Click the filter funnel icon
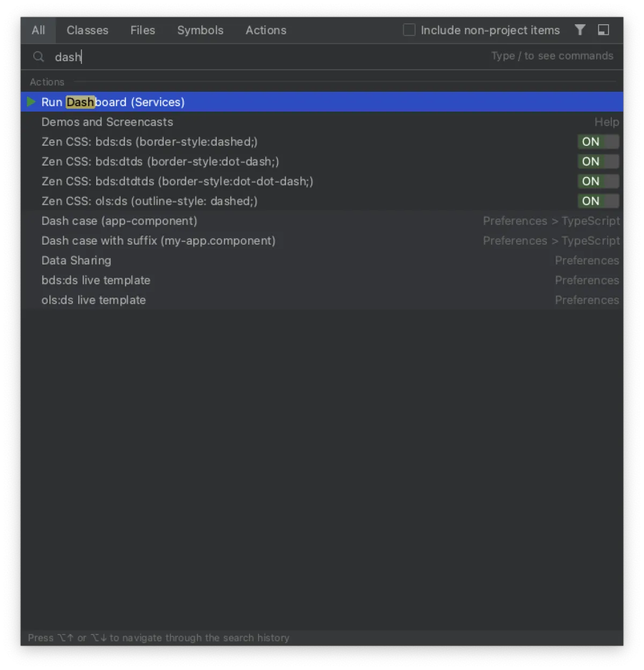This screenshot has width=644, height=670. [580, 30]
